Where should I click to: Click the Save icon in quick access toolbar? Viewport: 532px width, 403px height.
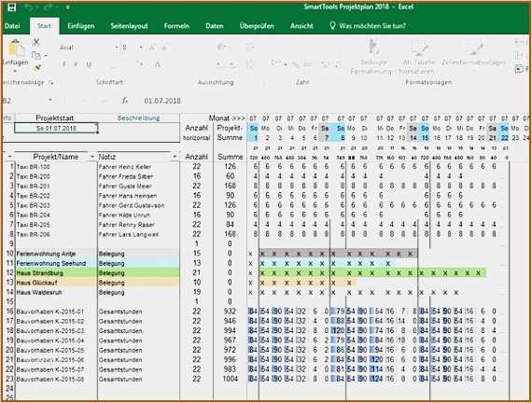point(11,7)
